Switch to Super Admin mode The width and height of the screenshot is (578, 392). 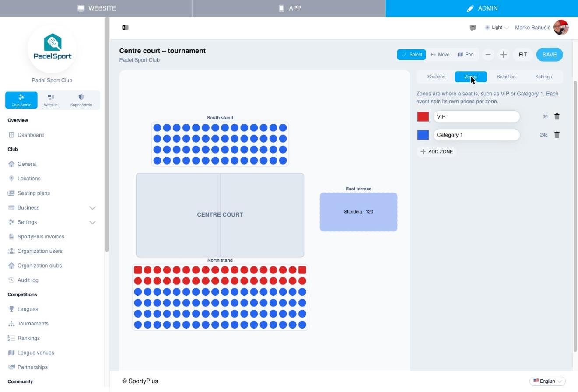pyautogui.click(x=81, y=100)
